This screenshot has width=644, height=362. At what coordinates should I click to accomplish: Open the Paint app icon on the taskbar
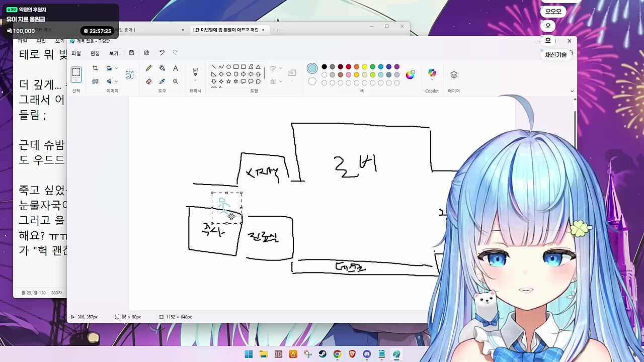pos(396,354)
